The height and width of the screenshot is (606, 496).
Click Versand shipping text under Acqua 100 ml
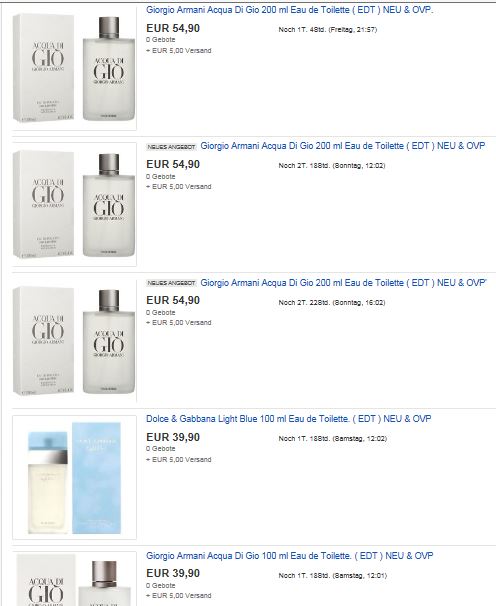(x=179, y=596)
